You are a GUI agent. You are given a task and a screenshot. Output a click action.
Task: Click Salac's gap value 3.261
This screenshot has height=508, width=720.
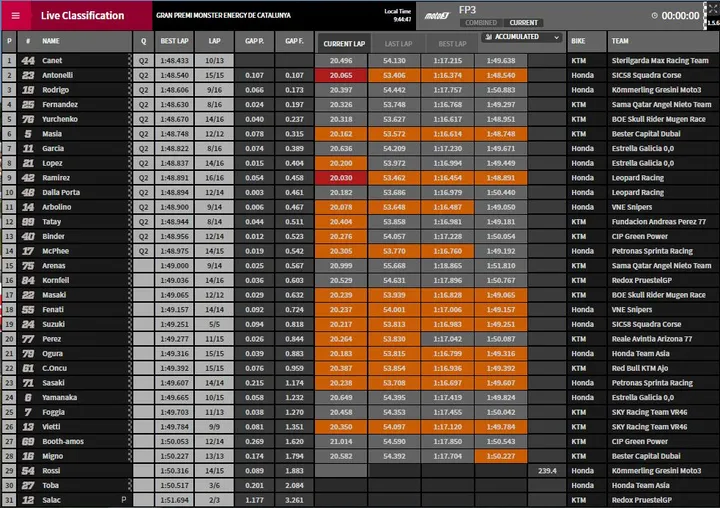[x=294, y=500]
